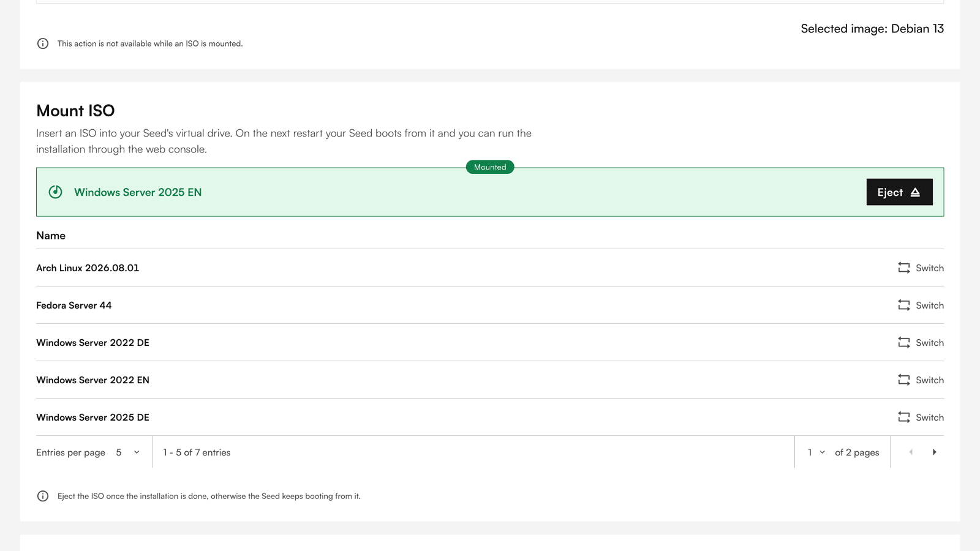Click the switch arrows icon for Arch Linux 2026.08.01

904,268
